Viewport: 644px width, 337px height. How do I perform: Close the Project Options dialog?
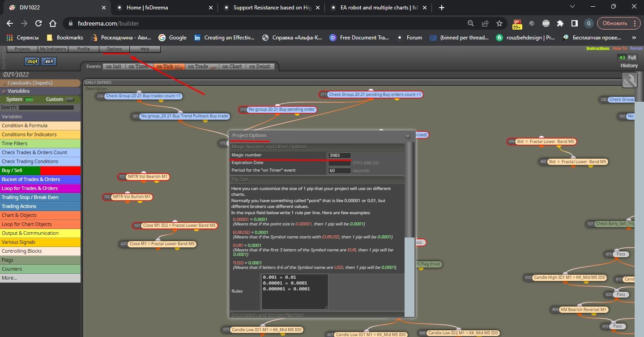pos(408,136)
